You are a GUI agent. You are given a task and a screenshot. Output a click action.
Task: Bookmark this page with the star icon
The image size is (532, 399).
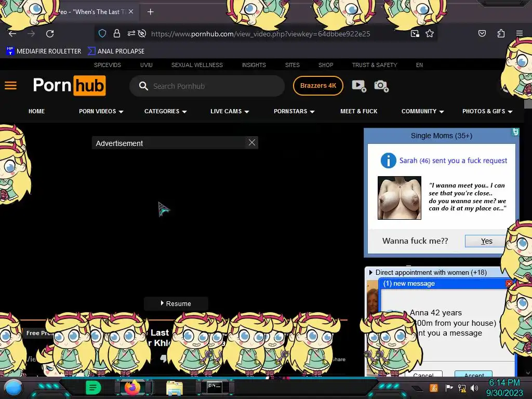pos(430,33)
